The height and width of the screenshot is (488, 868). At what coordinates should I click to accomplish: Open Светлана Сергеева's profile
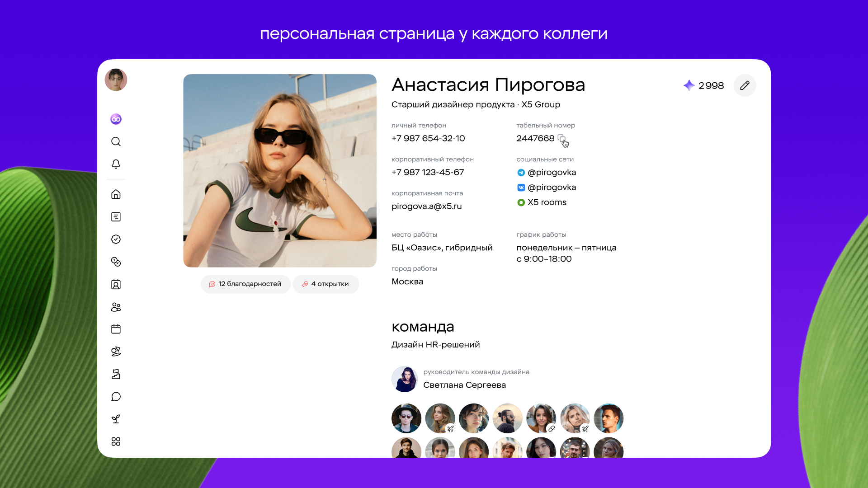464,385
